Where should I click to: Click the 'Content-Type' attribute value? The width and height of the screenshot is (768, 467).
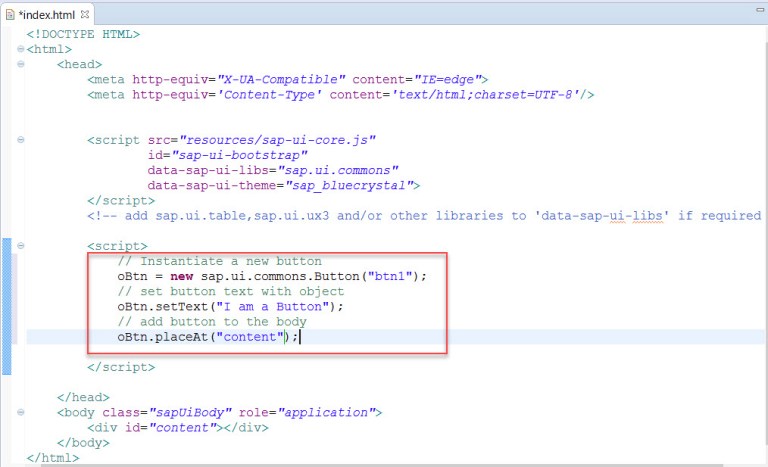(269, 95)
